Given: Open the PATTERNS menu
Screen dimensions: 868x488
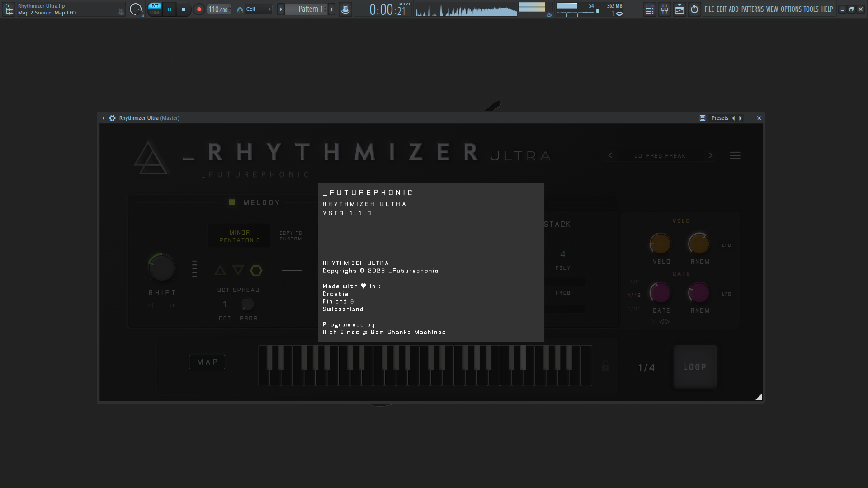Looking at the screenshot, I should [x=752, y=9].
